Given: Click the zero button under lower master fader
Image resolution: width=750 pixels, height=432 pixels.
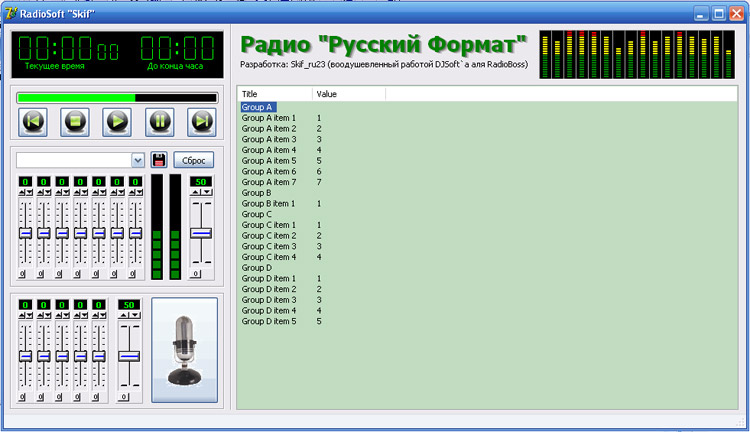Looking at the screenshot, I should pos(124,397).
